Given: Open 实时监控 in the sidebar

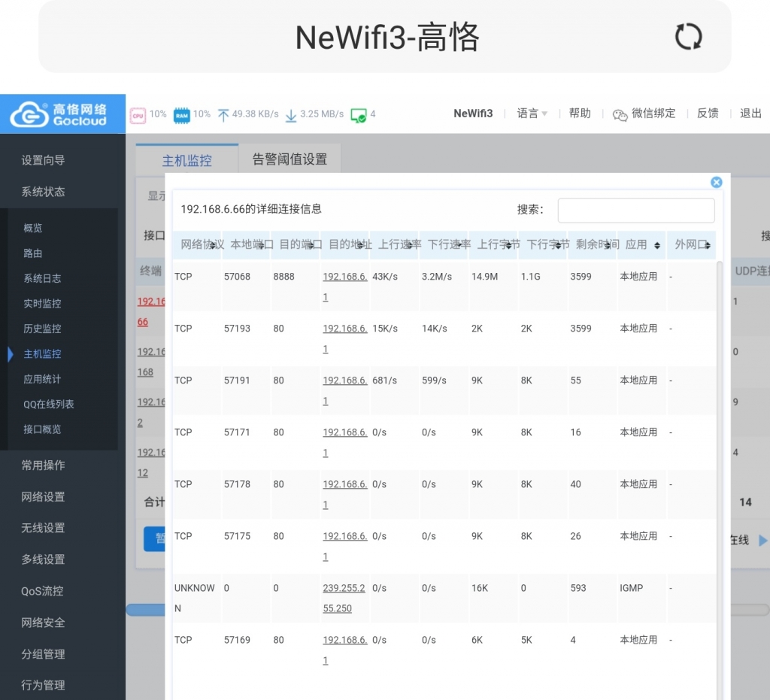Looking at the screenshot, I should (x=42, y=304).
